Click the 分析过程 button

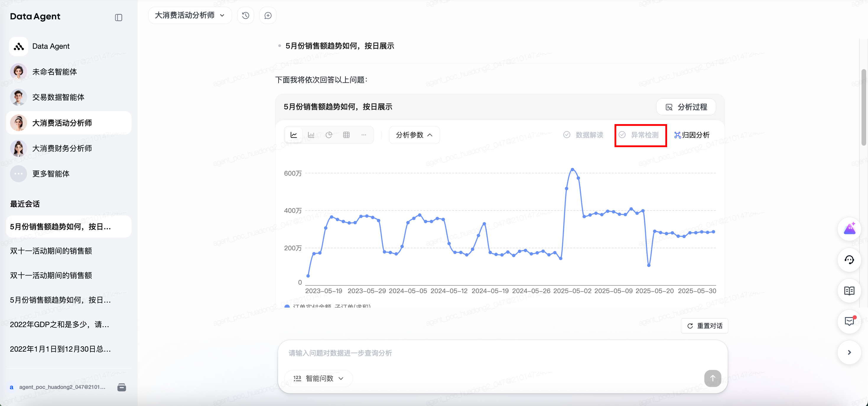pos(686,107)
